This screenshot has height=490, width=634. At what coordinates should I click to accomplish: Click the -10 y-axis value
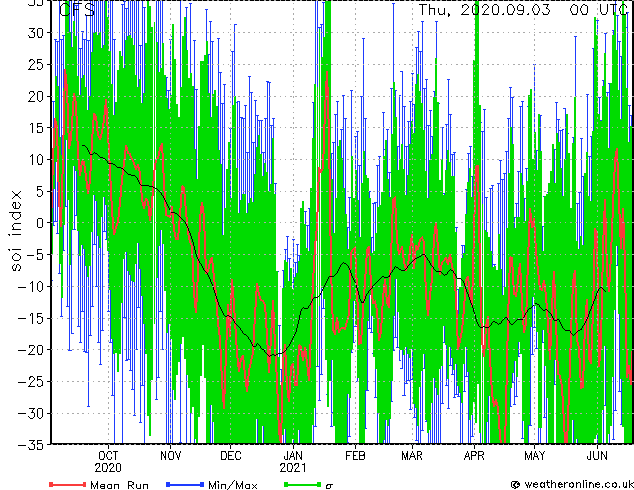(31, 287)
